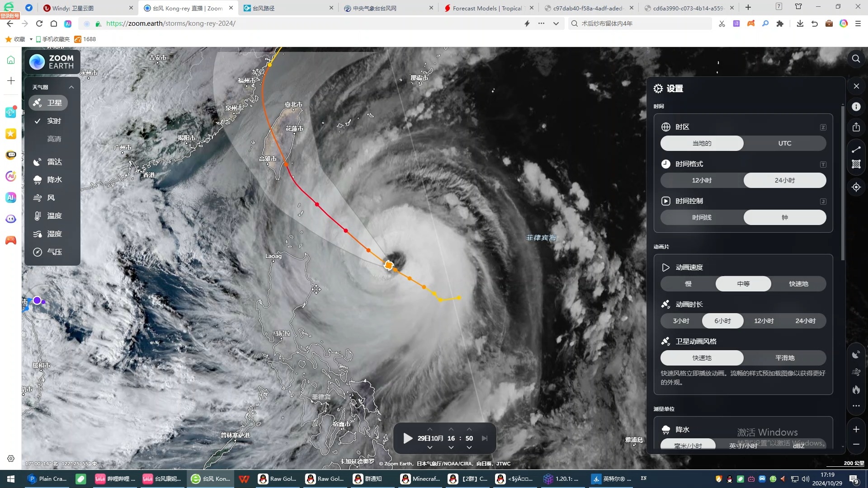Collapse the 天气图 weather map menu
Viewport: 868px width, 488px height.
(x=71, y=87)
